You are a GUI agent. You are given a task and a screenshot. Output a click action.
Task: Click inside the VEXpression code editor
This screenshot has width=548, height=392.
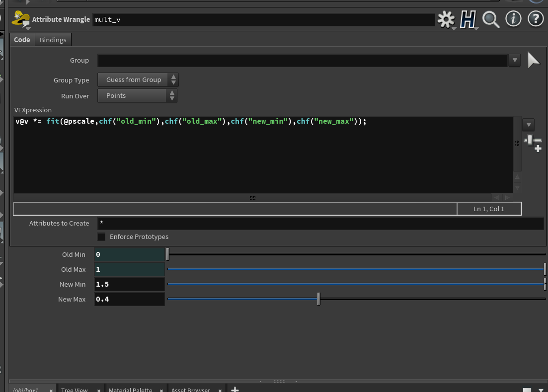(263, 155)
